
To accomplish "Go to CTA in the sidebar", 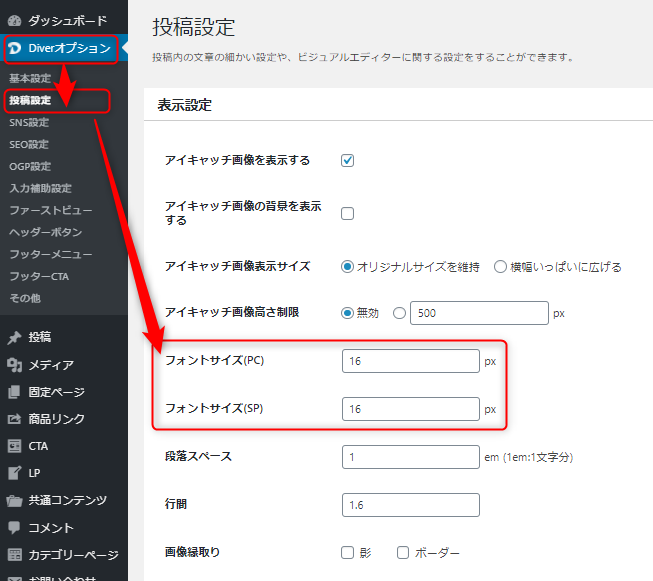I will pyautogui.click(x=38, y=446).
